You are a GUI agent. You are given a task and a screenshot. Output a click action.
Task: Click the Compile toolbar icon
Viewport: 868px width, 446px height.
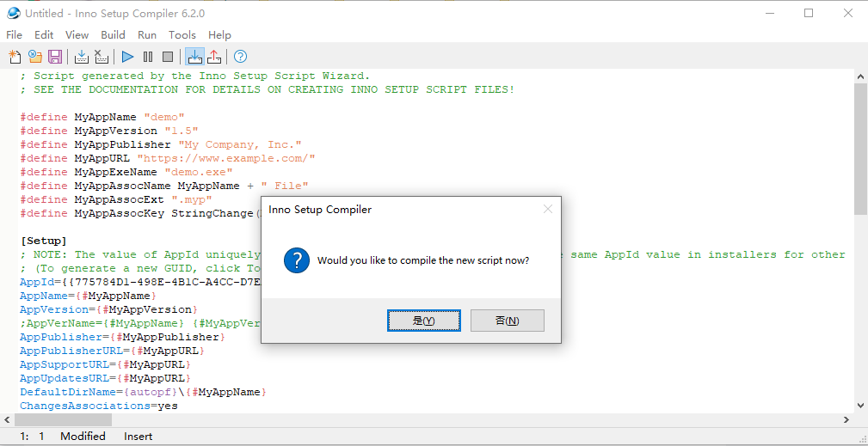click(x=82, y=57)
